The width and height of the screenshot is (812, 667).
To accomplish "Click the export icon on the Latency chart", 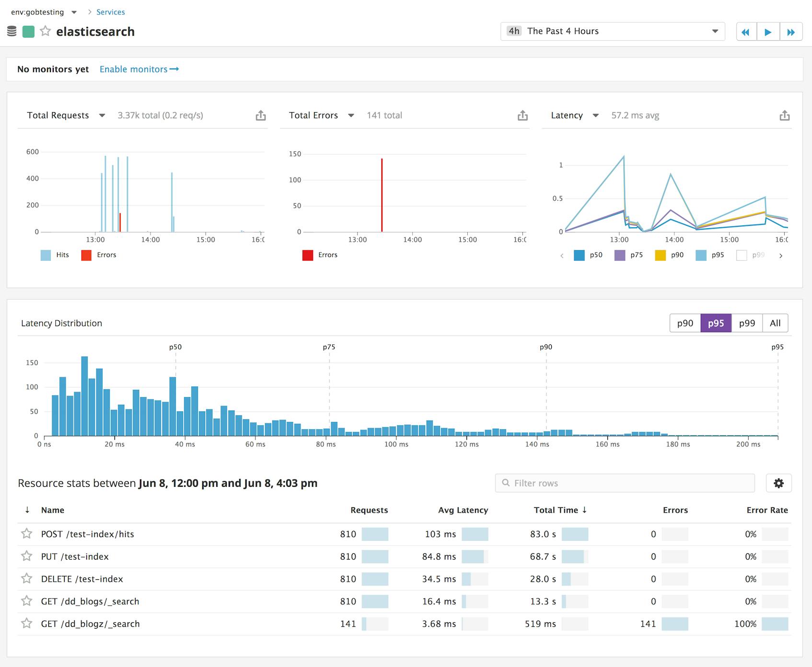I will 785,115.
